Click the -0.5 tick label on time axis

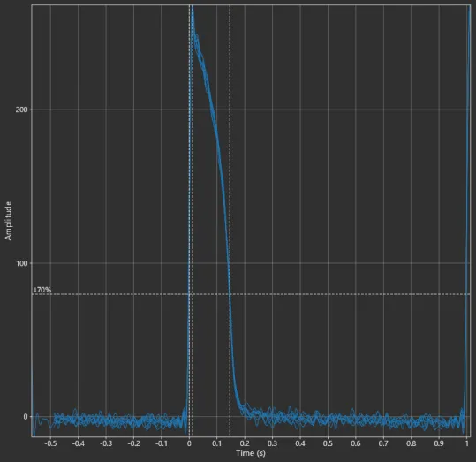50,443
